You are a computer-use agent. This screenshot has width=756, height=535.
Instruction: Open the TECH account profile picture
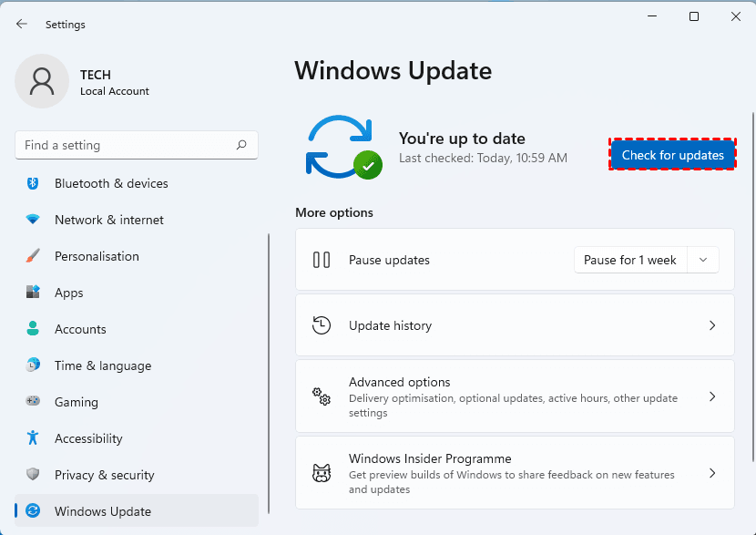(x=42, y=81)
